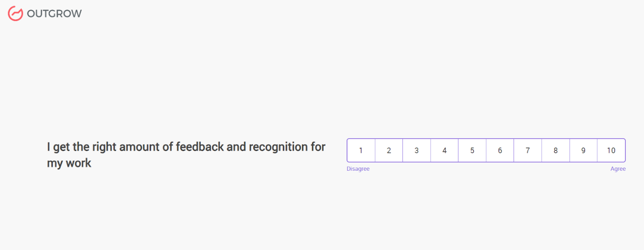The height and width of the screenshot is (250, 644).
Task: Pick rating 3 on the scale
Action: (416, 150)
